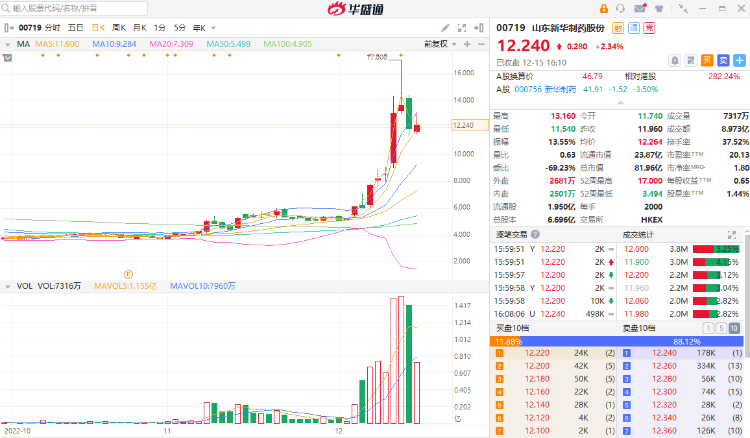Click MA20:7.309 indicator label
Screen dimensions: 750x438
[x=171, y=44]
